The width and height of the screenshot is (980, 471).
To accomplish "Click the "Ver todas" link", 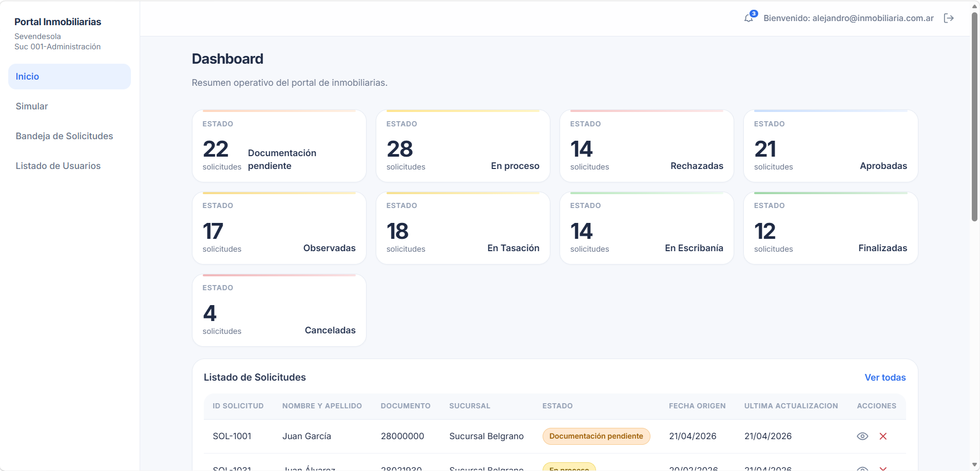I will [885, 377].
